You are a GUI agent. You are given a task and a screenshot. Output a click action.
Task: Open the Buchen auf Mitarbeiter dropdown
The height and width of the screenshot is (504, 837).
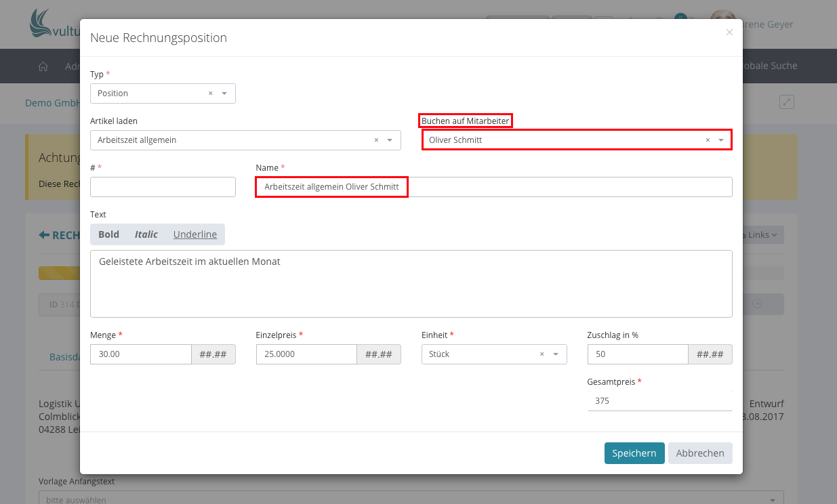721,140
